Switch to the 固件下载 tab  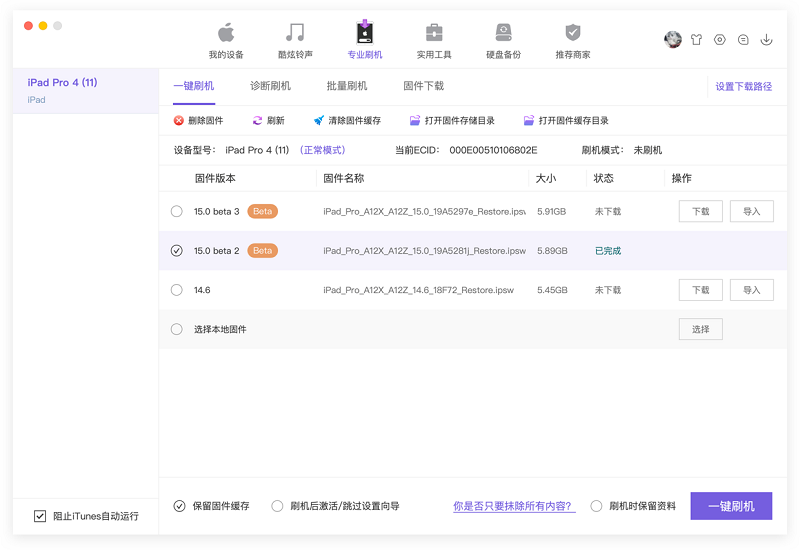(x=423, y=86)
